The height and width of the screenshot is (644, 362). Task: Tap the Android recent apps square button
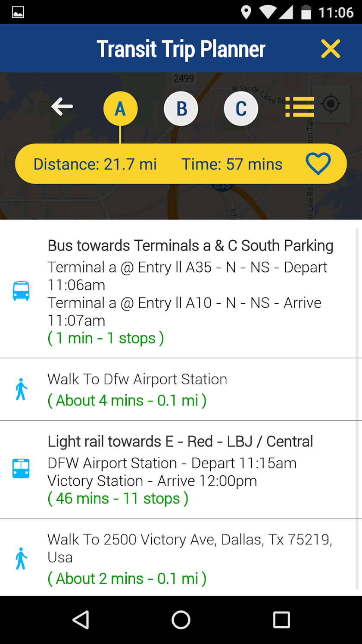click(281, 620)
